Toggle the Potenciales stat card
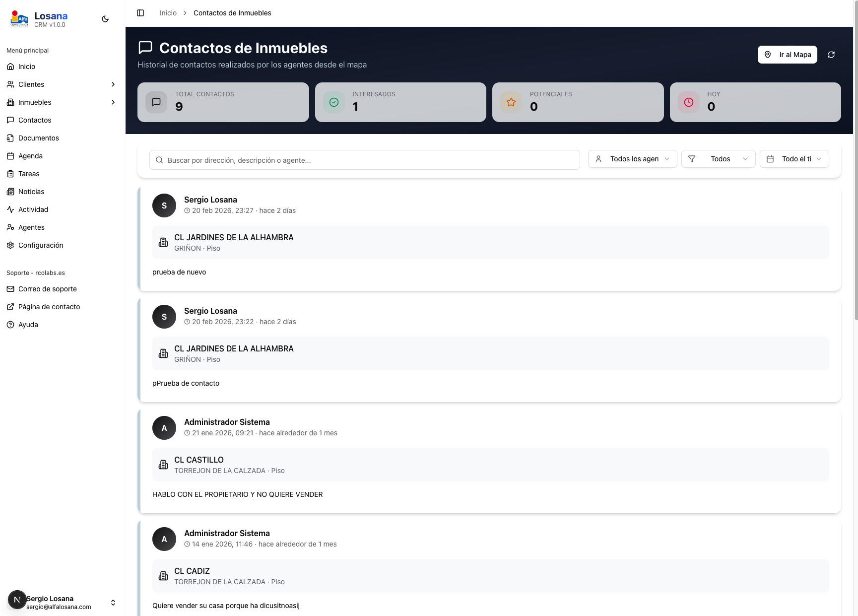The height and width of the screenshot is (616, 858). [578, 102]
